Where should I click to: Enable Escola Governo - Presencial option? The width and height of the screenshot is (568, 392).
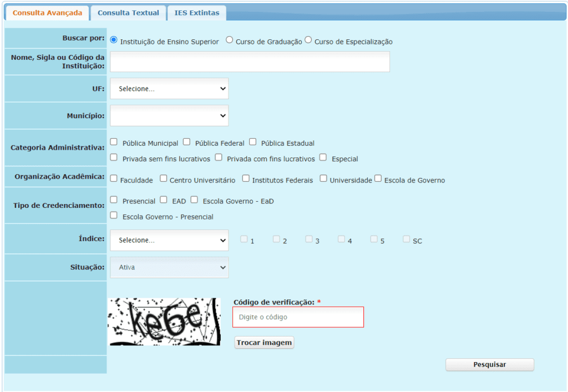(114, 215)
